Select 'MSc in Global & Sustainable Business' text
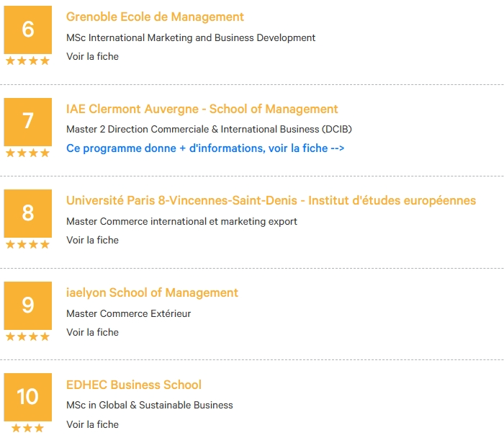Screen dimensions: 504x443 tap(150, 405)
